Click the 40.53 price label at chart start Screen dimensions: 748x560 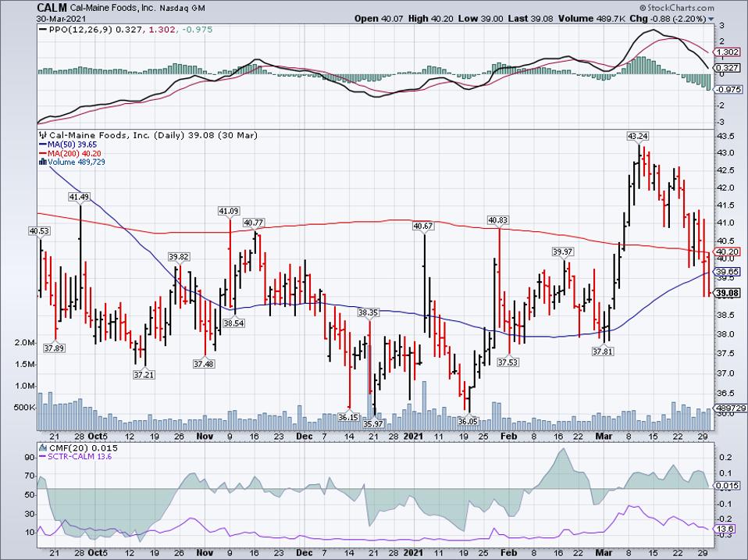point(39,231)
